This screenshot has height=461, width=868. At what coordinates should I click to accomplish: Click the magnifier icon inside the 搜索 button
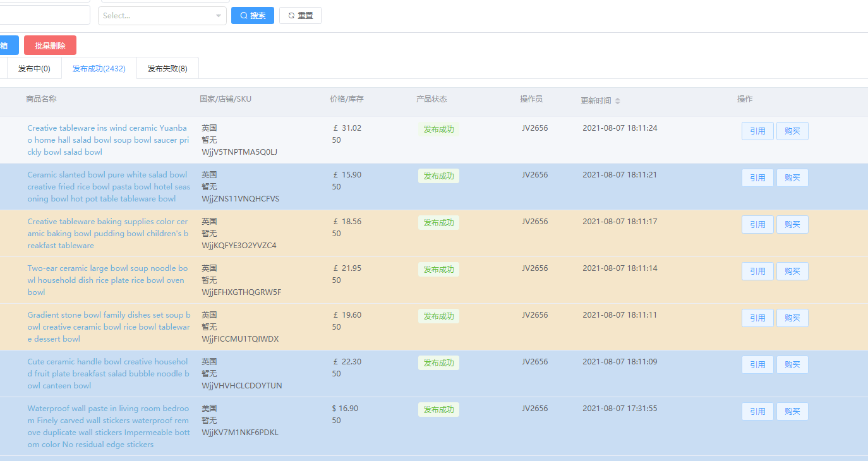pos(243,15)
